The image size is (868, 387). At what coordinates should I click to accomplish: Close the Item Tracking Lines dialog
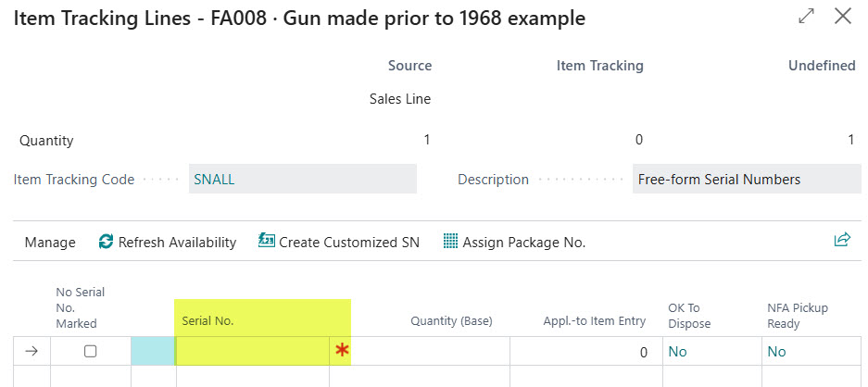(x=843, y=17)
